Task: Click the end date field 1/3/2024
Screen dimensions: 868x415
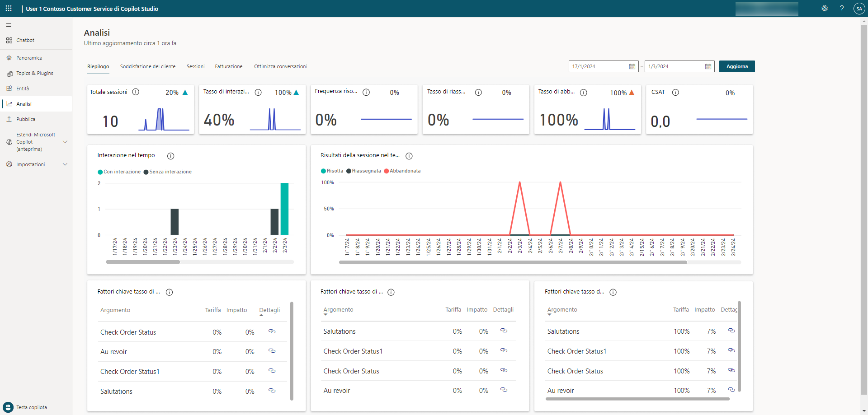Action: [x=679, y=66]
